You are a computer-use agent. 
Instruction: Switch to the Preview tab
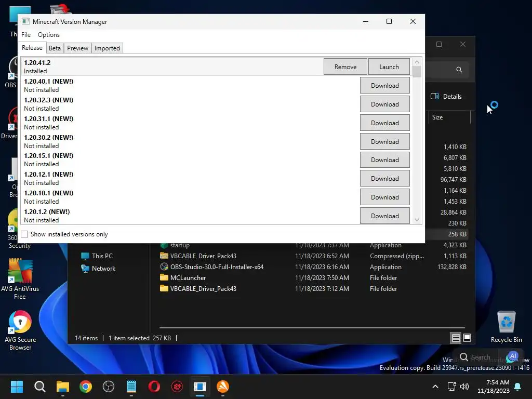coord(78,48)
